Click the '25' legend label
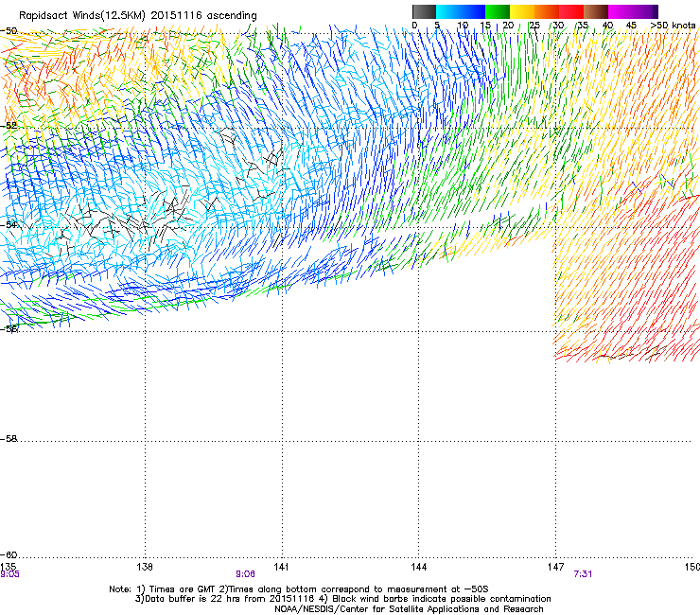 coord(534,26)
